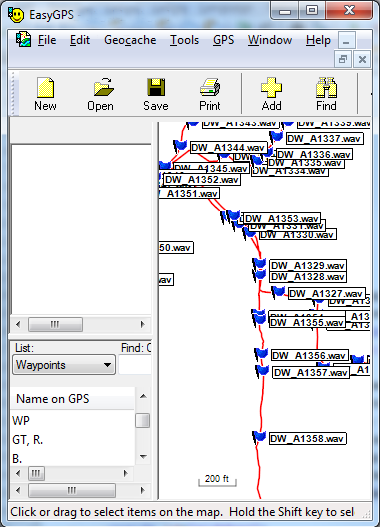Open Find using the binoculars icon
The height and width of the screenshot is (527, 380).
pyautogui.click(x=326, y=87)
